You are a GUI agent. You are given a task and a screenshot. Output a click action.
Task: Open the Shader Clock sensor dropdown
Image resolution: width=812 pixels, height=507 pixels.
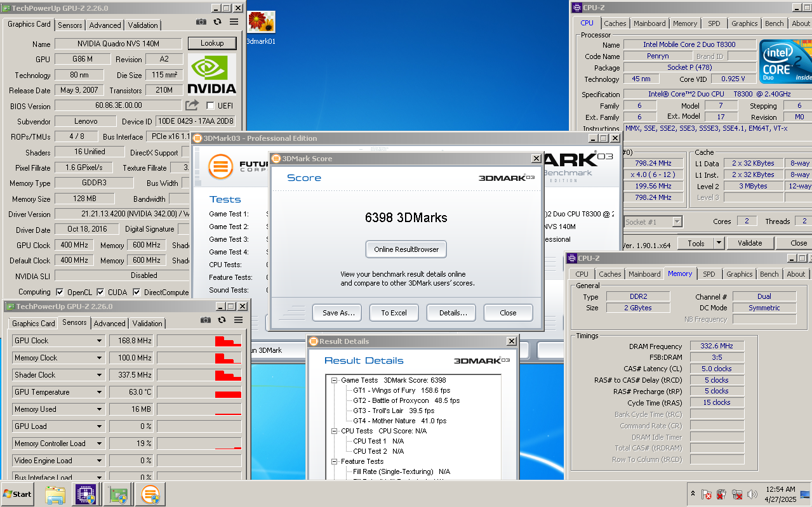[x=99, y=375]
